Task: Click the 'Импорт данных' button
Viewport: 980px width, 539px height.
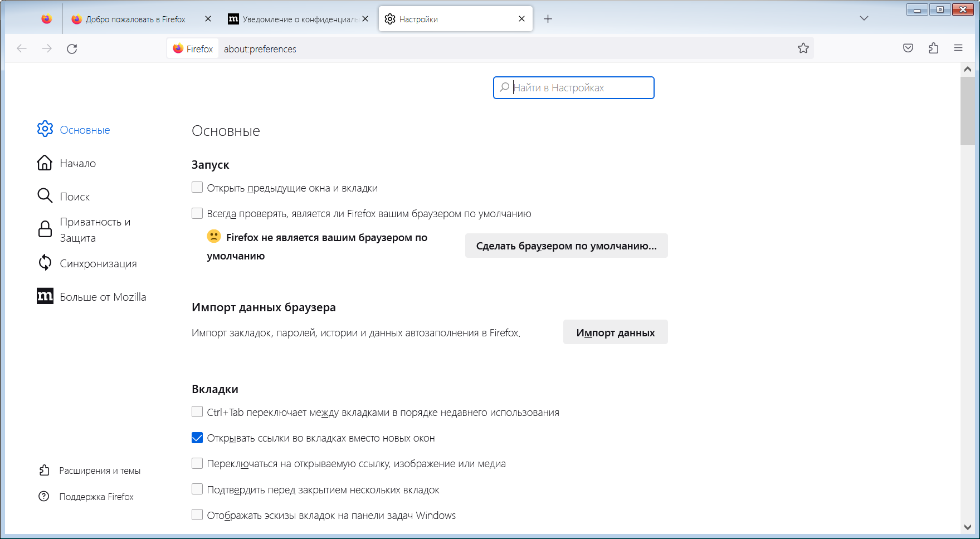Action: coord(616,332)
